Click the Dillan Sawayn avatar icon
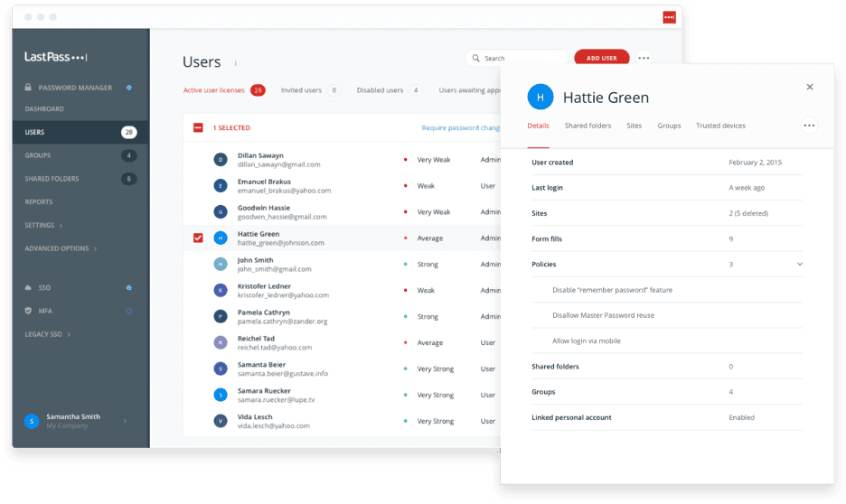This screenshot has width=846, height=504. [x=220, y=159]
